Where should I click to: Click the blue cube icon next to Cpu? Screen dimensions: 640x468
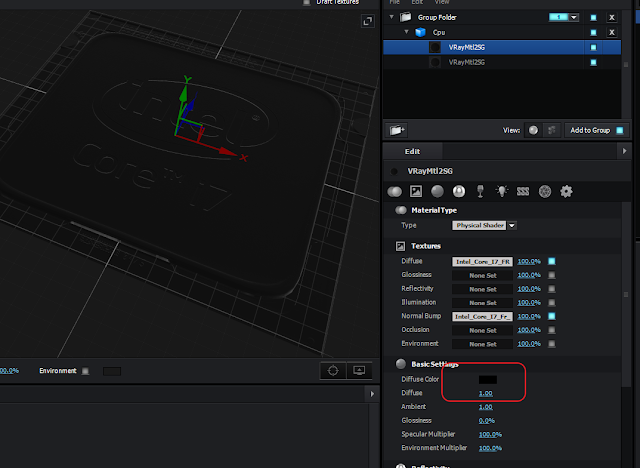point(420,32)
